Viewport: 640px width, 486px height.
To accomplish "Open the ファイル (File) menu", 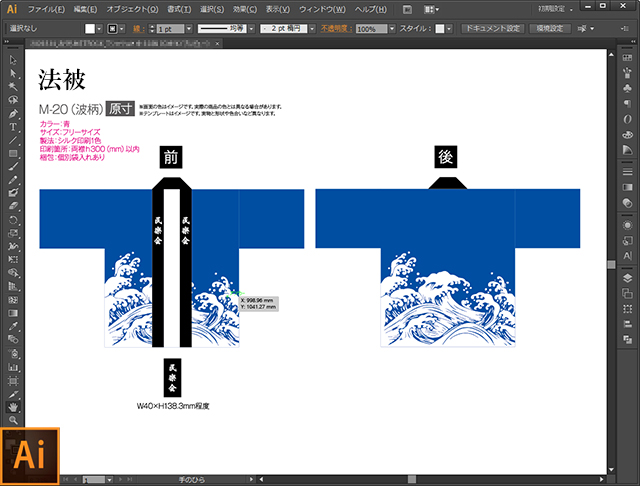I will (x=46, y=9).
